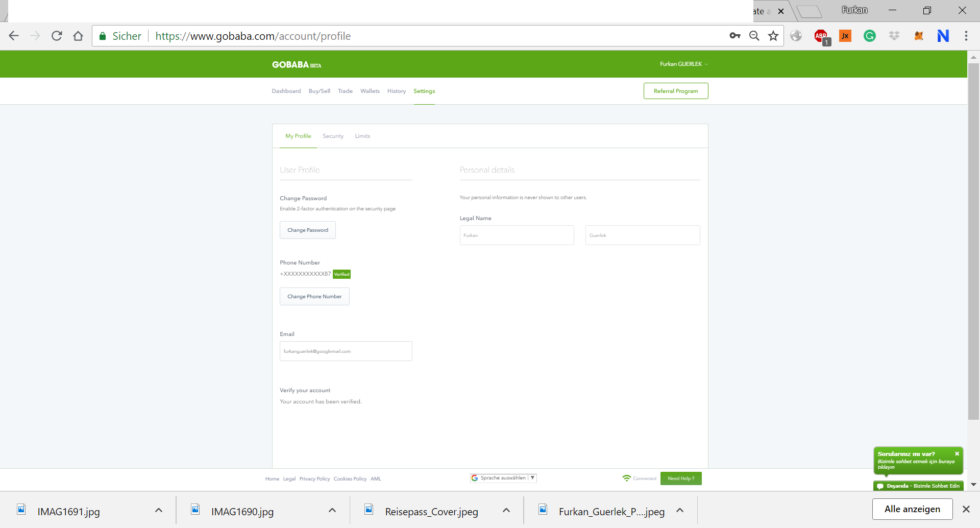
Task: Open the Legal footer link
Action: tap(289, 479)
